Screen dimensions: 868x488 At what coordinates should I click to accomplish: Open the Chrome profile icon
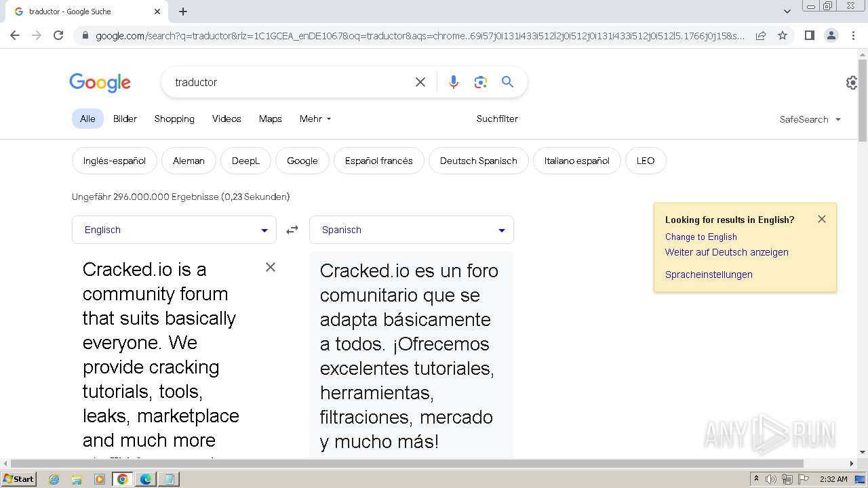(831, 35)
